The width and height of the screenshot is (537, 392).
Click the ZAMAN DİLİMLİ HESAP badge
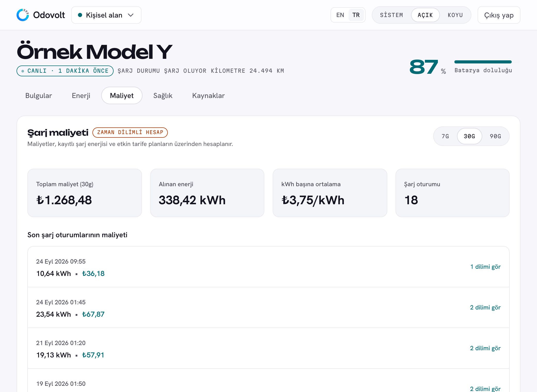click(x=130, y=132)
